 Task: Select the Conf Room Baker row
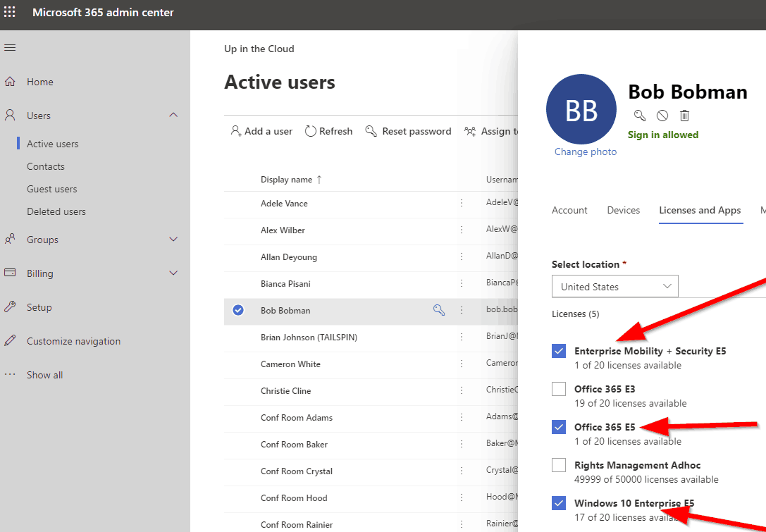click(371, 445)
